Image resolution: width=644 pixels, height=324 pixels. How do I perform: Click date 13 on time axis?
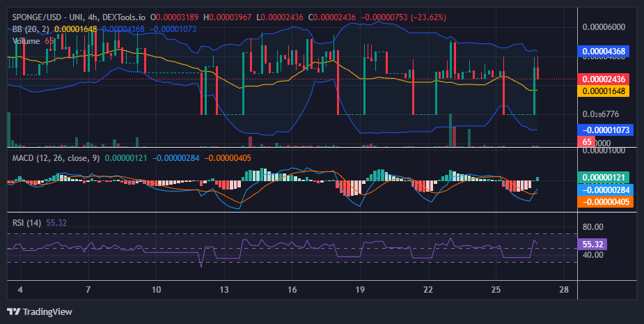point(224,289)
